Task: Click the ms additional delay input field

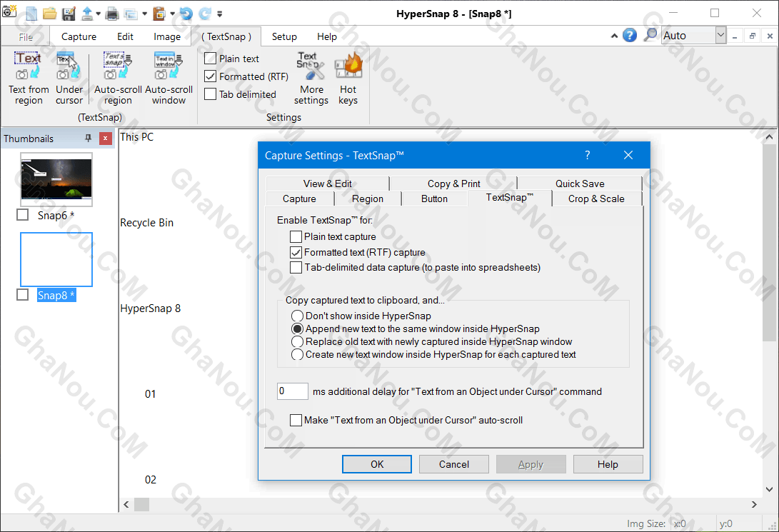Action: tap(293, 391)
